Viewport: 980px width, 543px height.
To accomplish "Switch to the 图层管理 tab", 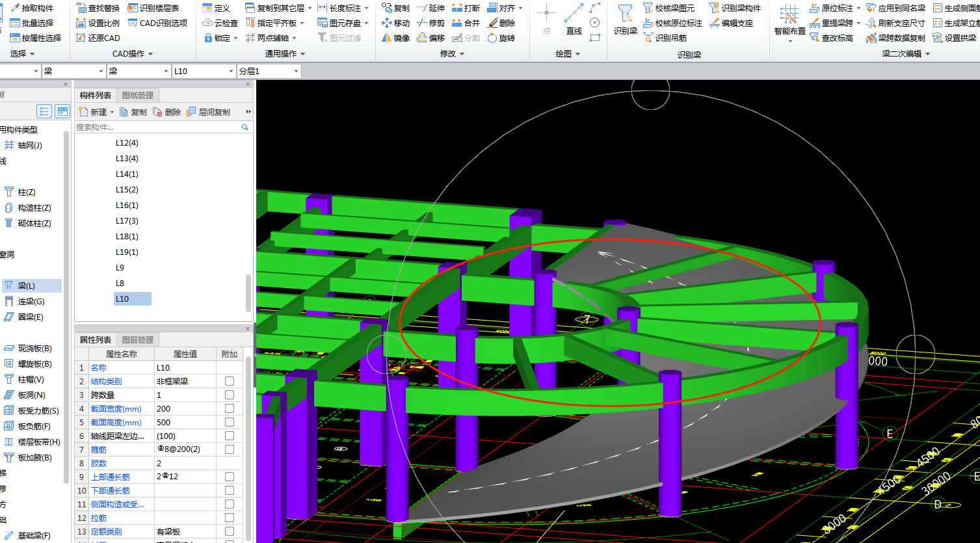I will click(138, 339).
